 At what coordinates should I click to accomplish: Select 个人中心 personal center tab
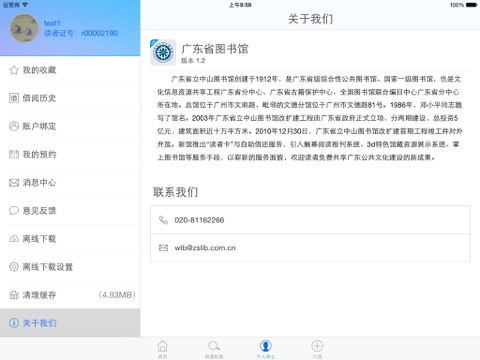(x=266, y=349)
